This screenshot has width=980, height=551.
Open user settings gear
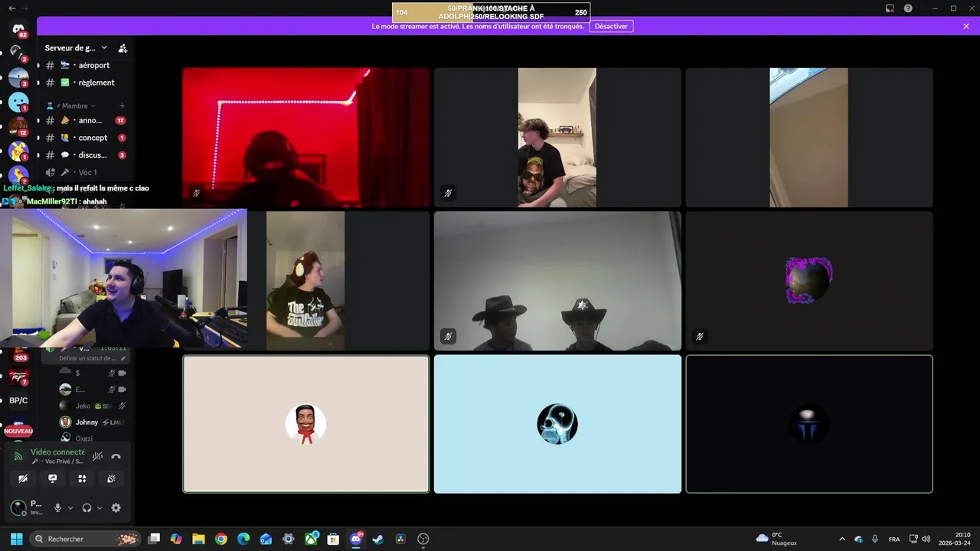(x=116, y=507)
